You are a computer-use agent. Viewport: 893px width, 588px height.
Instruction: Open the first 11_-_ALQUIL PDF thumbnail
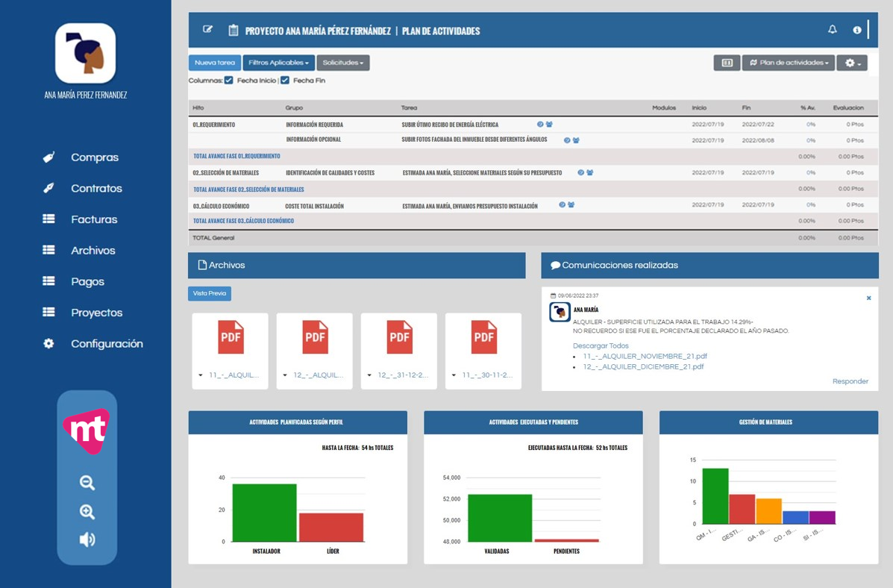[x=231, y=338]
